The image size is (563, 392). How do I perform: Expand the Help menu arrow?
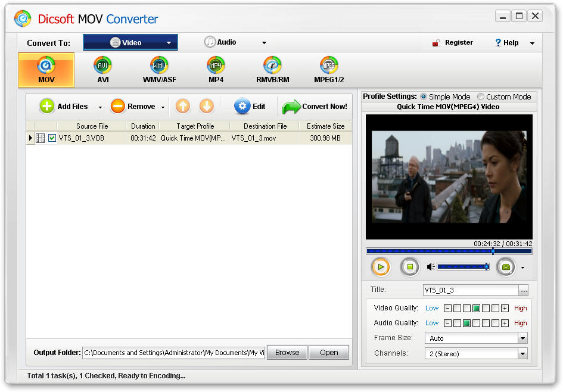(532, 43)
